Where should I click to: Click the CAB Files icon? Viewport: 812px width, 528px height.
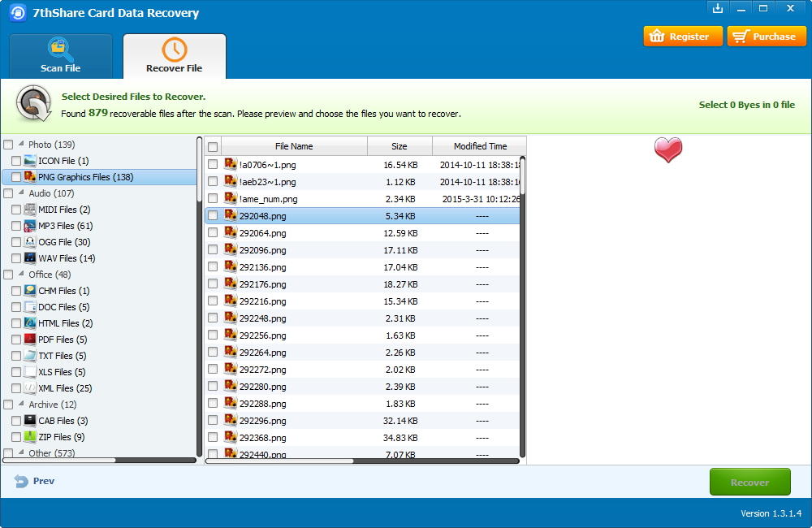[30, 420]
